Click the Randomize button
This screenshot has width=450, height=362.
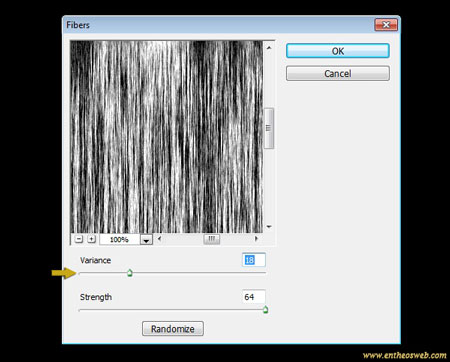[173, 329]
